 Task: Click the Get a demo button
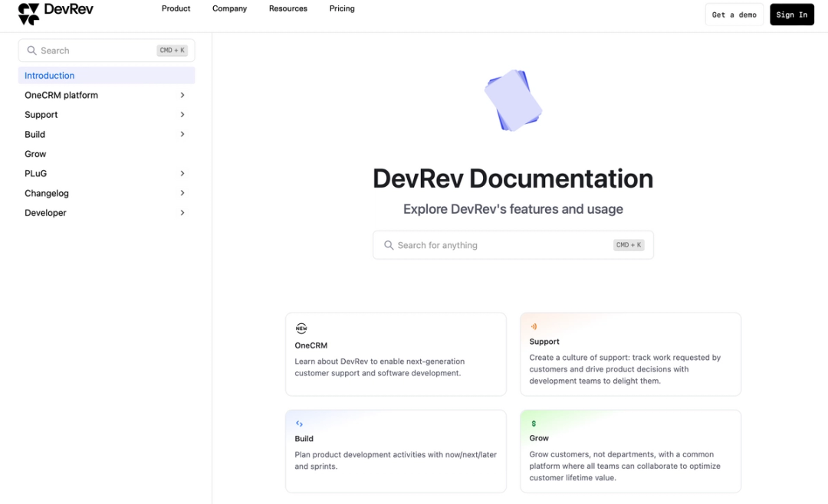pyautogui.click(x=734, y=14)
